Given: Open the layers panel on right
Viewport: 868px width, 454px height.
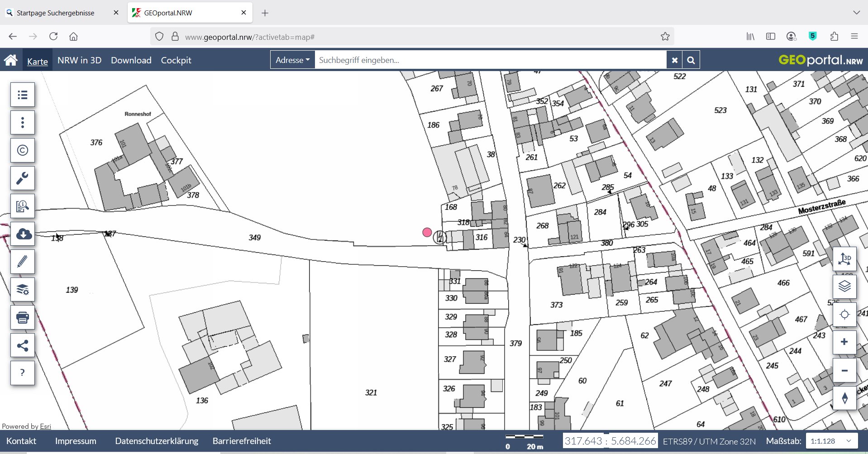Looking at the screenshot, I should [x=844, y=287].
